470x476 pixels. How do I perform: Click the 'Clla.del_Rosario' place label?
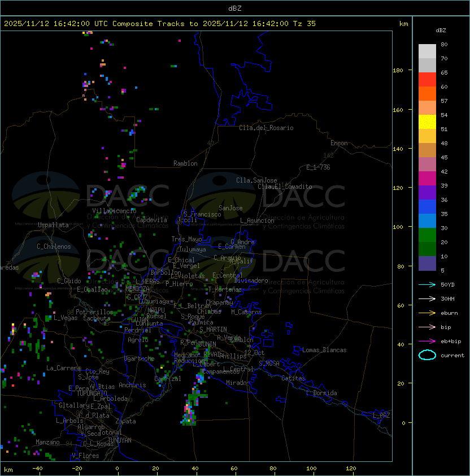click(266, 128)
